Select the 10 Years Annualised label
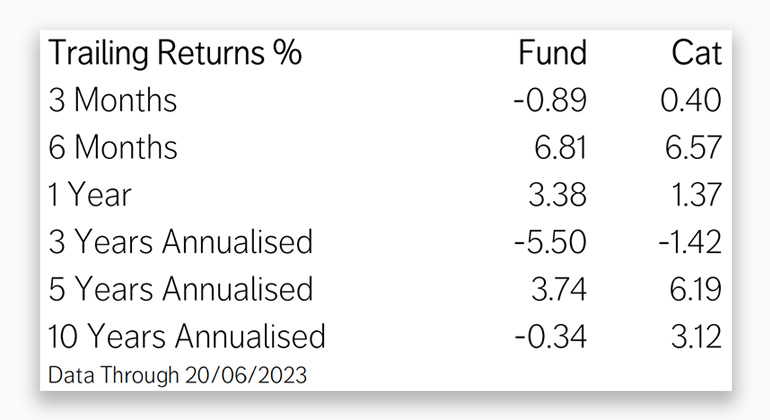Screen dimensions: 770x420 click(x=187, y=335)
